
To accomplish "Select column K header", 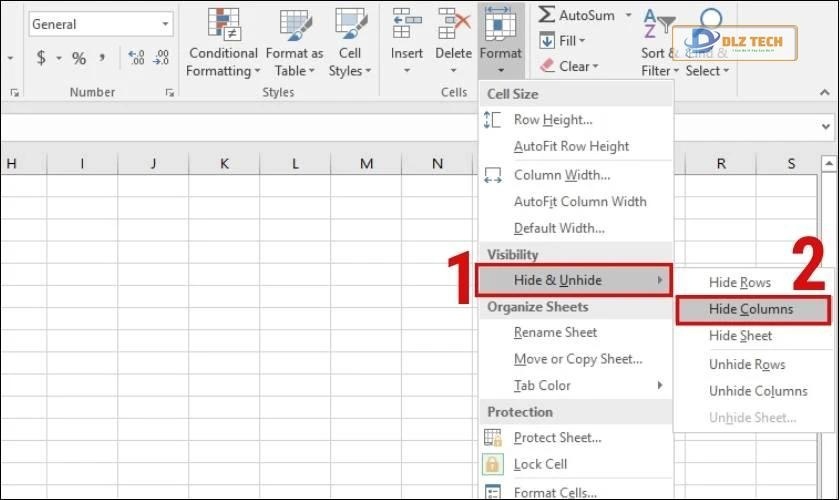I will [x=224, y=163].
